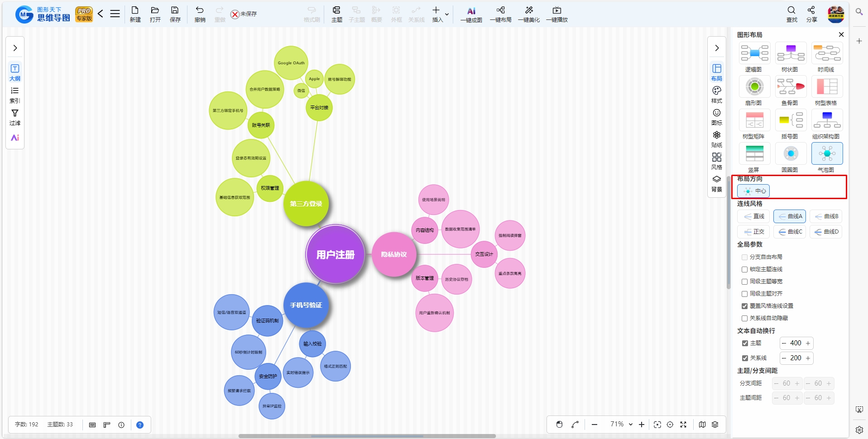
Task: Open the 样式 style panel
Action: (717, 95)
